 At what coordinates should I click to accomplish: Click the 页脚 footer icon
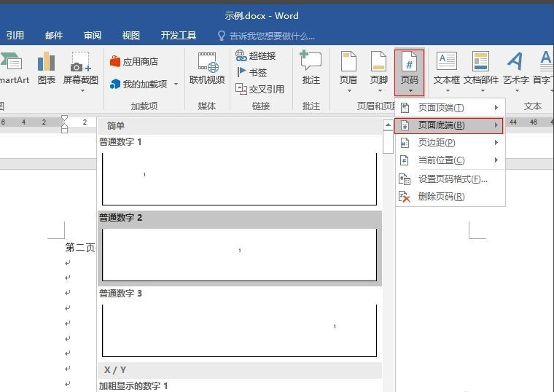pyautogui.click(x=378, y=61)
